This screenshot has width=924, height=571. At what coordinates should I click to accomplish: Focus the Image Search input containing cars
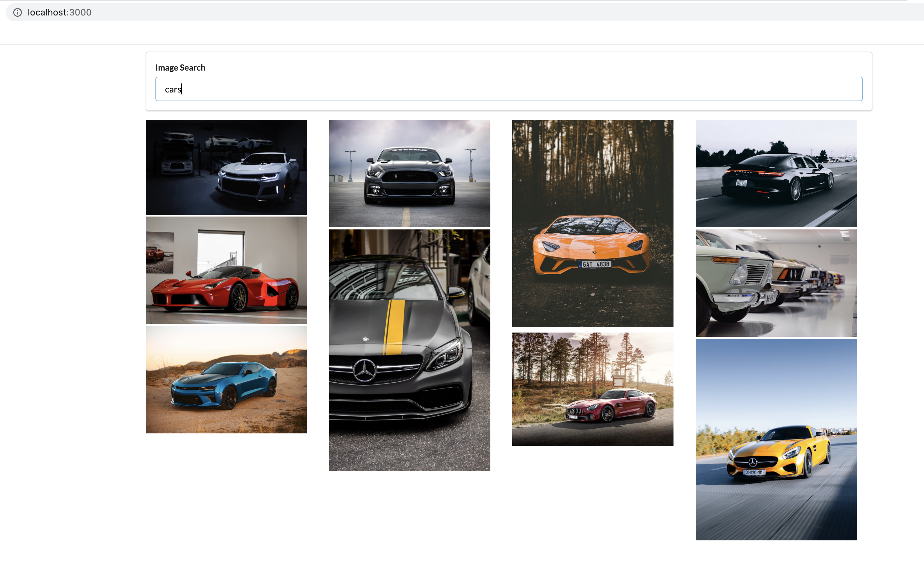tap(508, 89)
